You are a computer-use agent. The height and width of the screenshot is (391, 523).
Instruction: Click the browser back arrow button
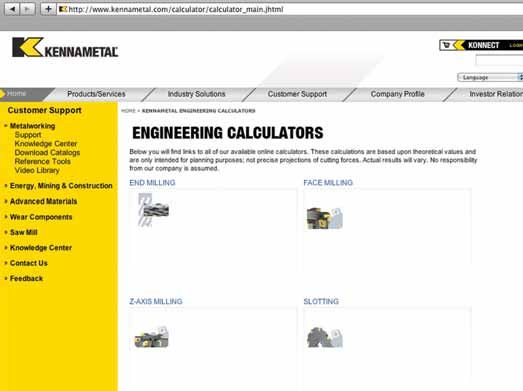click(x=12, y=9)
